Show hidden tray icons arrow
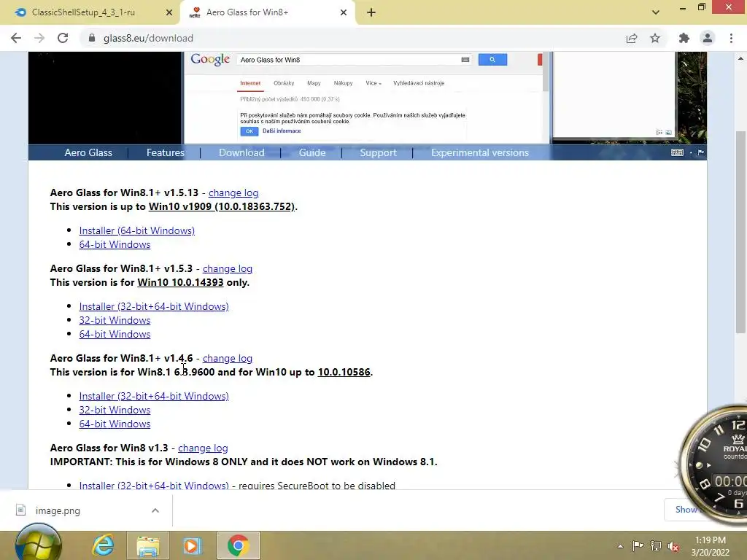747x560 pixels. pyautogui.click(x=620, y=546)
